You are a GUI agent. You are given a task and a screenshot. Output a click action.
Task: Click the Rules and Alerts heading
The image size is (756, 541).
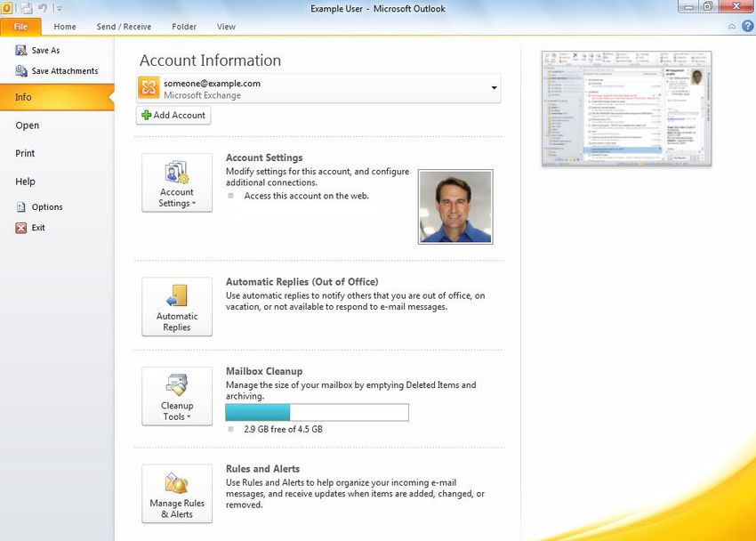tap(262, 469)
